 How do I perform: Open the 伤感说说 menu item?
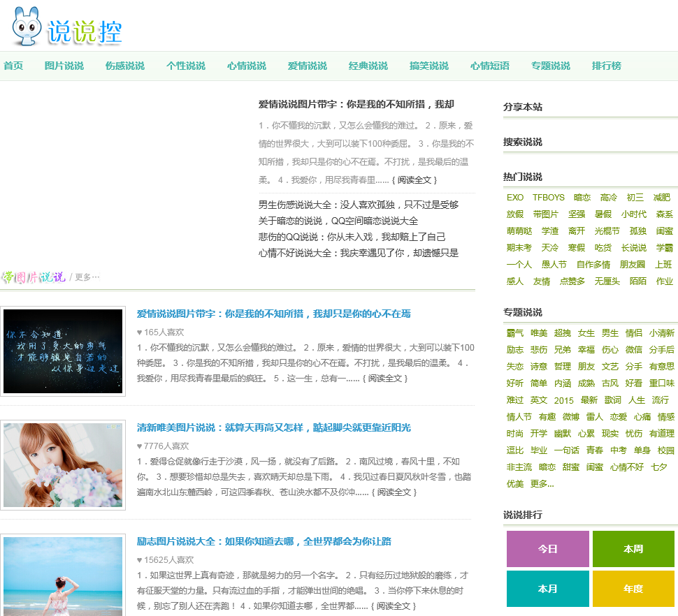[x=125, y=66]
